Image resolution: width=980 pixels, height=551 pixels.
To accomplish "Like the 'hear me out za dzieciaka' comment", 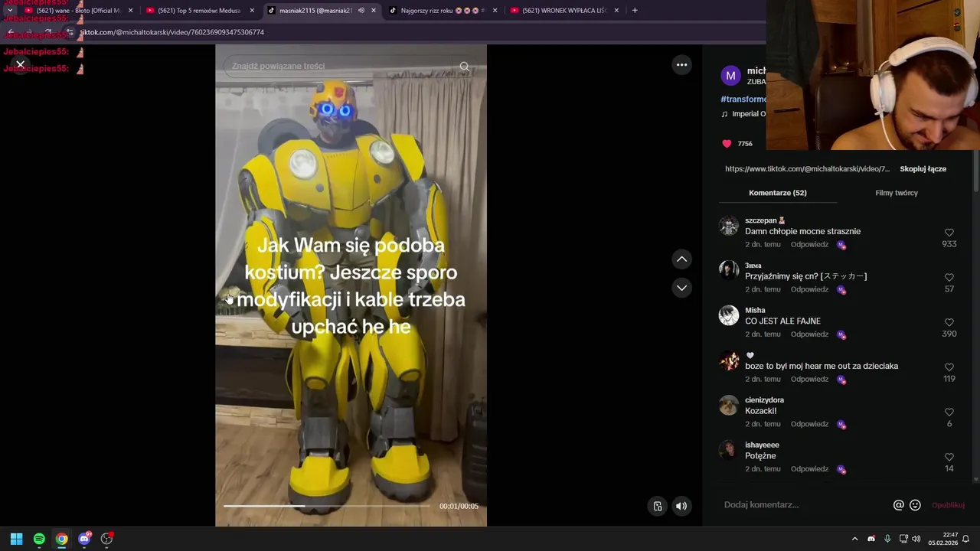I will click(x=949, y=367).
